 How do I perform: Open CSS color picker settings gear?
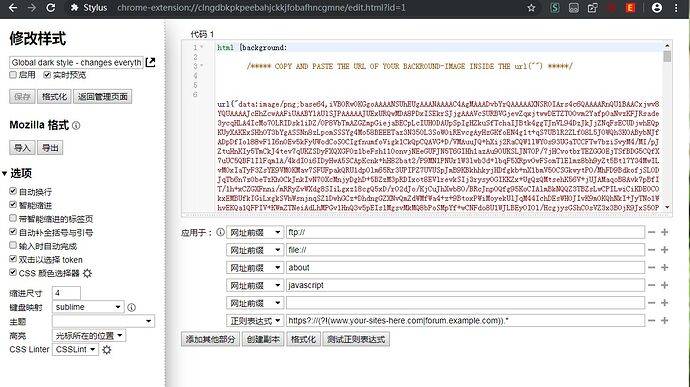tap(87, 273)
